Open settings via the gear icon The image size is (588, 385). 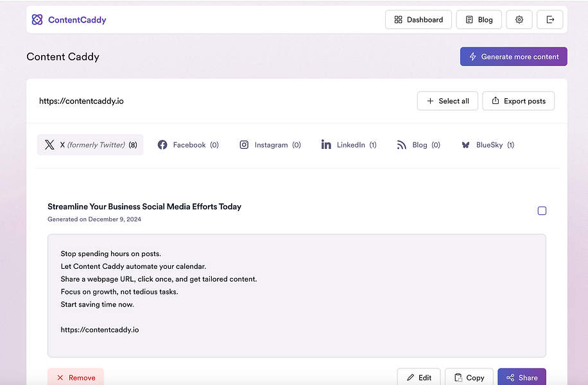tap(519, 19)
